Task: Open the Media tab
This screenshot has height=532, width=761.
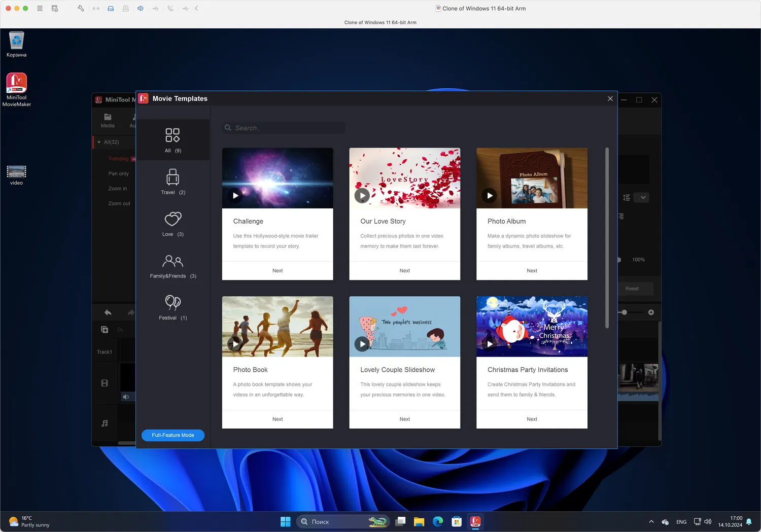Action: [x=108, y=120]
